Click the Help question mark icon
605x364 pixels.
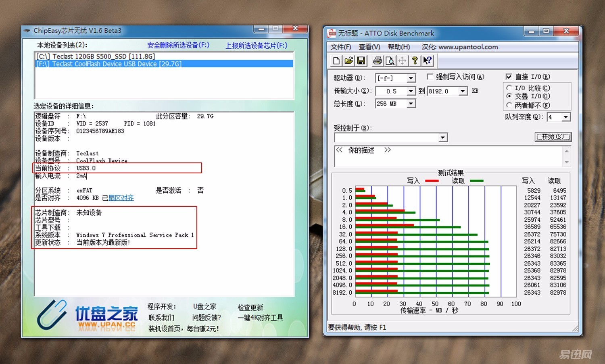click(x=415, y=60)
